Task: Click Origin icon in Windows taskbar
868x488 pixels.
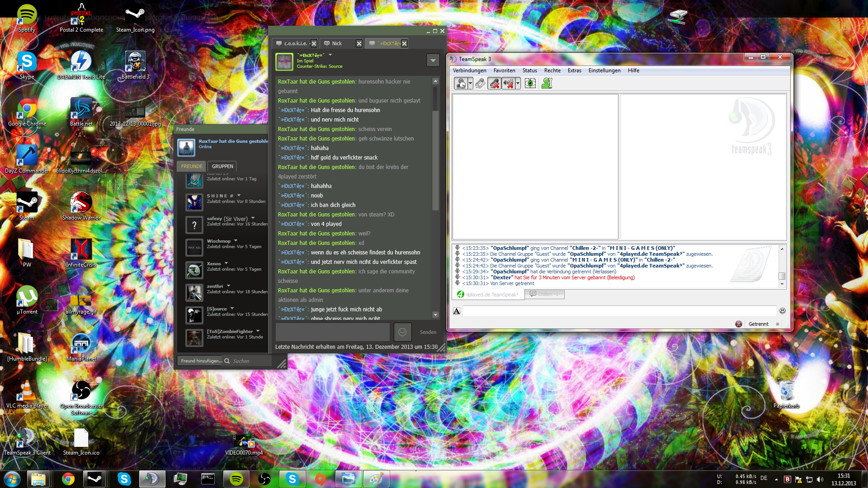Action: coord(320,479)
